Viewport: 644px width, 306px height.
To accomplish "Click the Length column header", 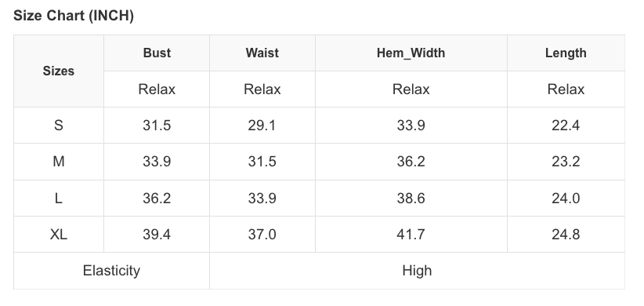I will 566,53.
